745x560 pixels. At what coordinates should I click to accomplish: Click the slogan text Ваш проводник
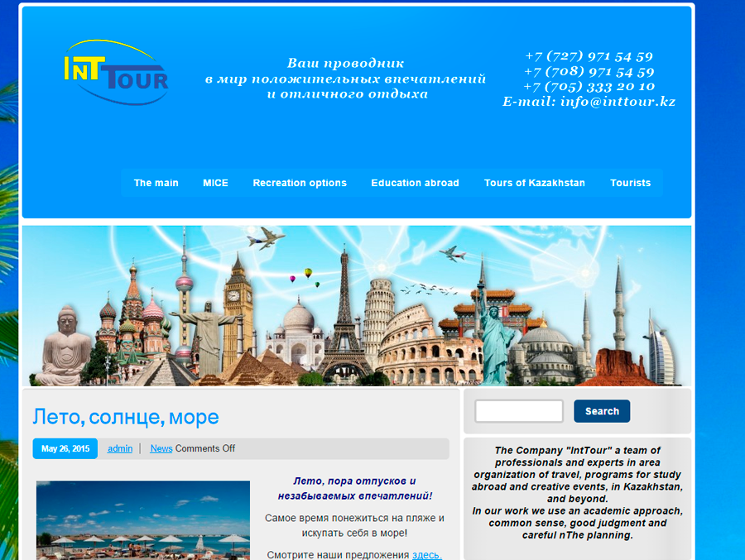point(345,63)
